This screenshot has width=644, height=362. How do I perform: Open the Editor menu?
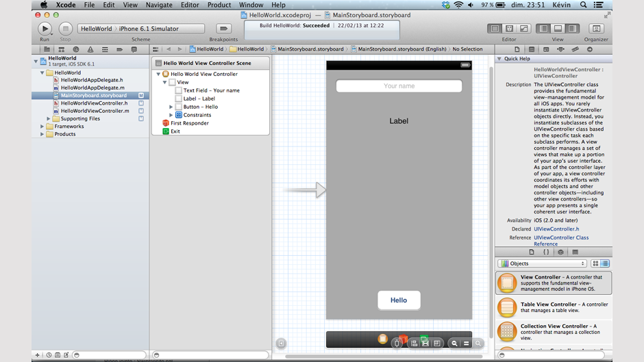pyautogui.click(x=190, y=5)
